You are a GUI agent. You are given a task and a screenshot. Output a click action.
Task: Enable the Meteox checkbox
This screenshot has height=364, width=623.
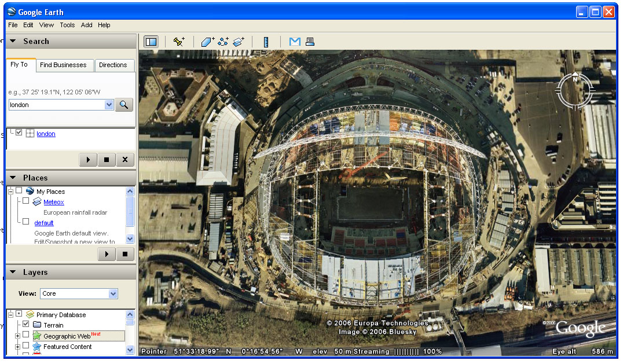pyautogui.click(x=26, y=201)
